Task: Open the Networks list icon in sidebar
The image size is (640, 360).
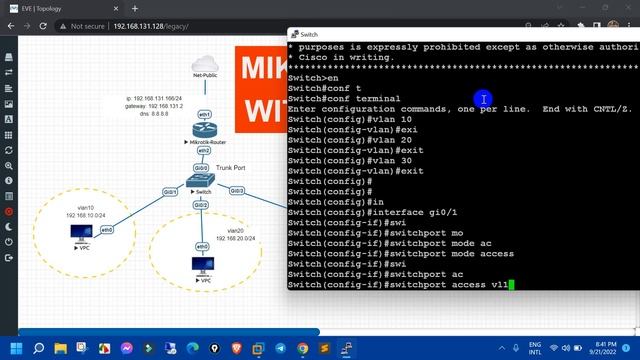Action: (9, 73)
